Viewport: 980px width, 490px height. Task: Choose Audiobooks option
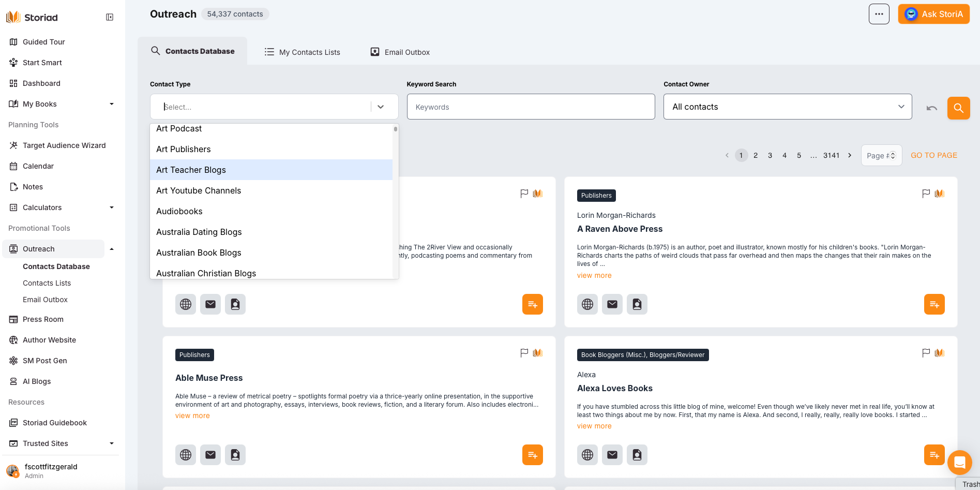tap(271, 211)
